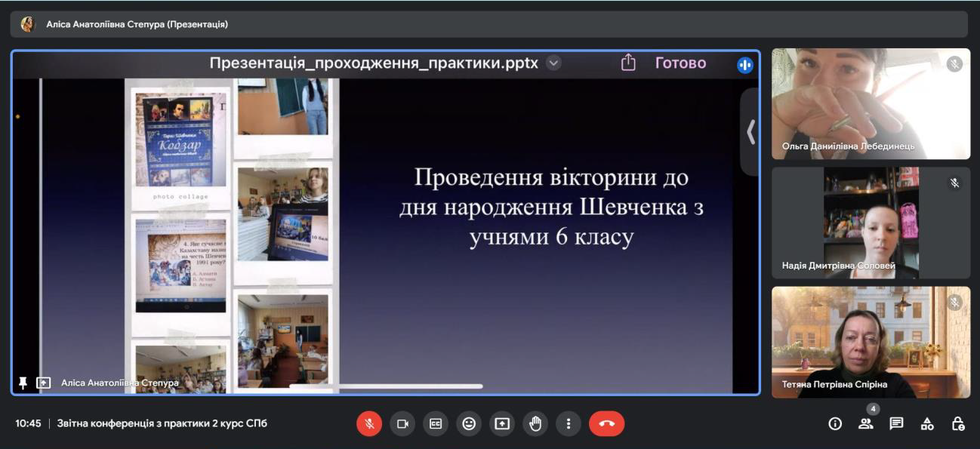Leave the call with the red button
Viewport: 980px width, 449px height.
pyautogui.click(x=606, y=424)
